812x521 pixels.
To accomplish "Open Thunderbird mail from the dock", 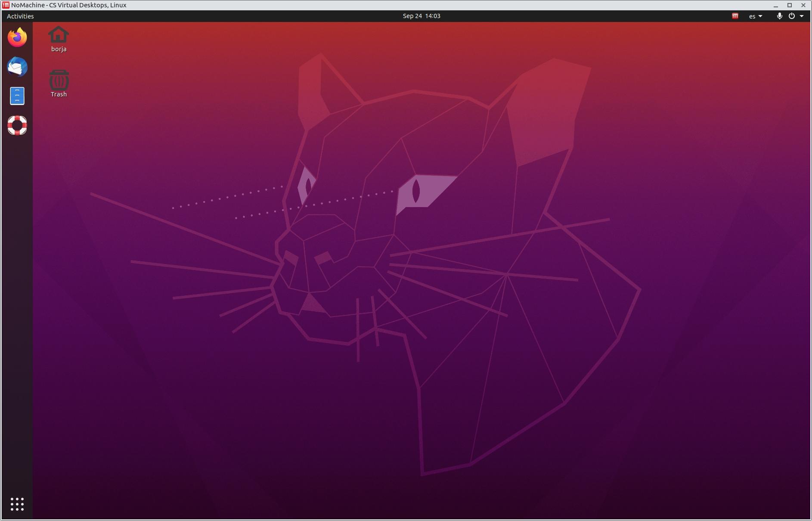I will coord(17,67).
